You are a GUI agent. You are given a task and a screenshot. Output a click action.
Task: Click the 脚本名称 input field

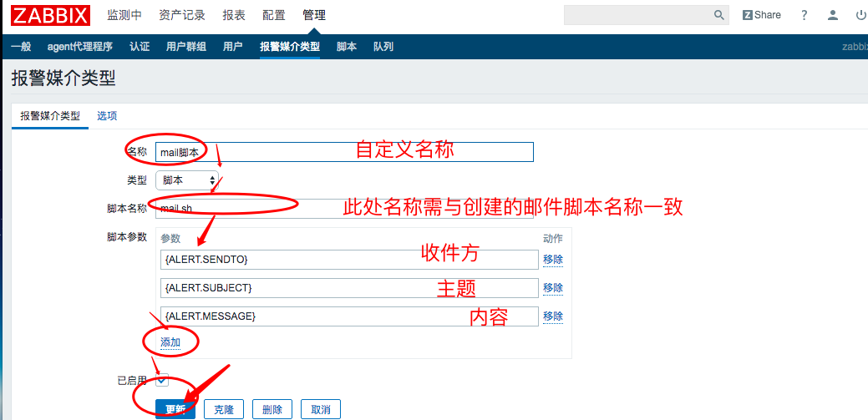(x=344, y=209)
